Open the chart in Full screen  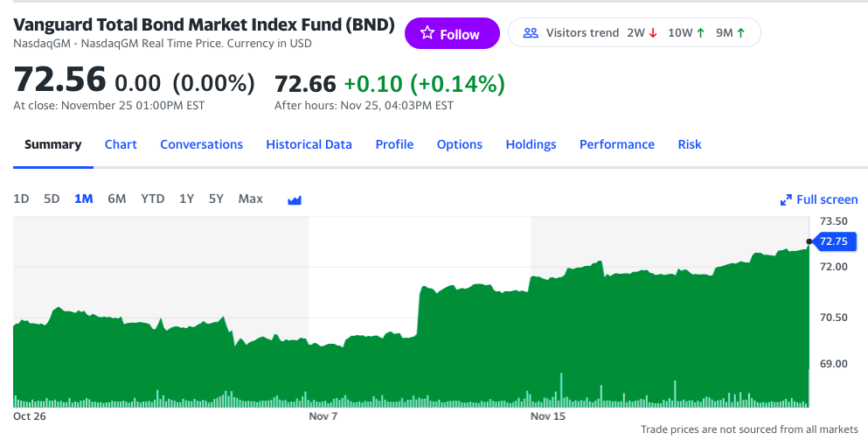819,199
